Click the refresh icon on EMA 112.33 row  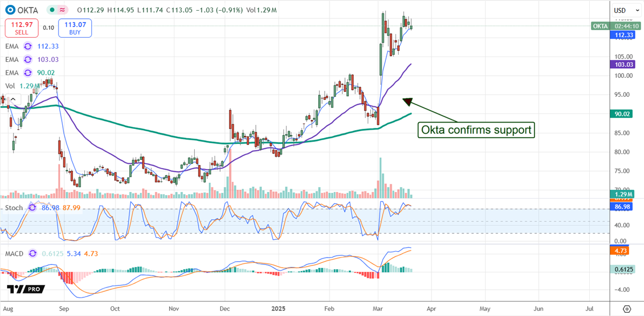(x=27, y=47)
